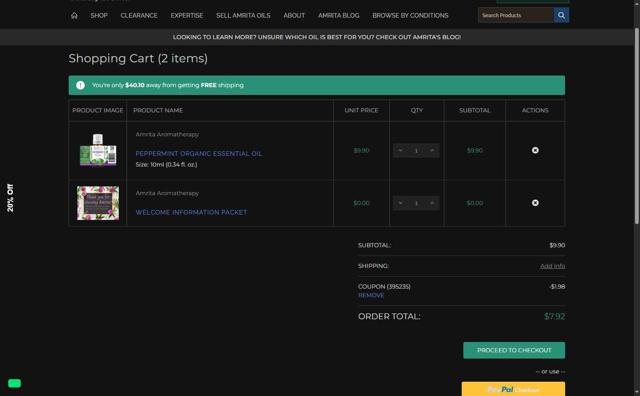The width and height of the screenshot is (640, 396).
Task: Increase Peppermint oil quantity
Action: coord(432,150)
